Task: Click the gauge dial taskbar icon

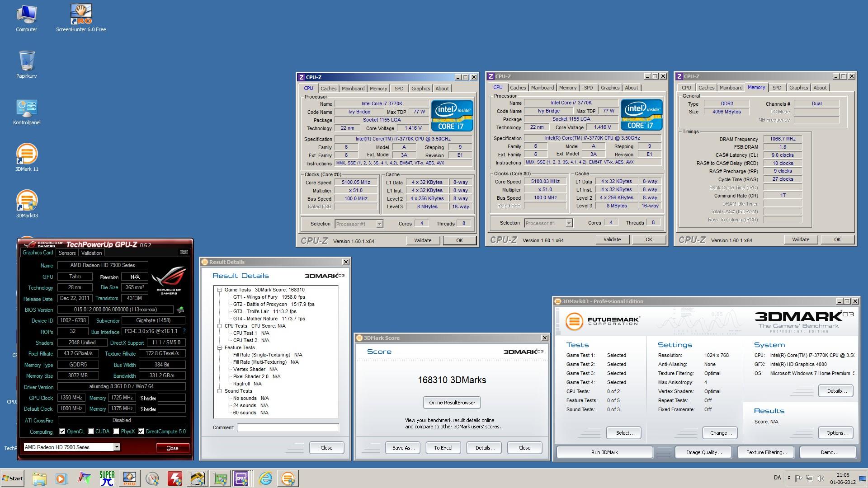Action: (x=152, y=479)
